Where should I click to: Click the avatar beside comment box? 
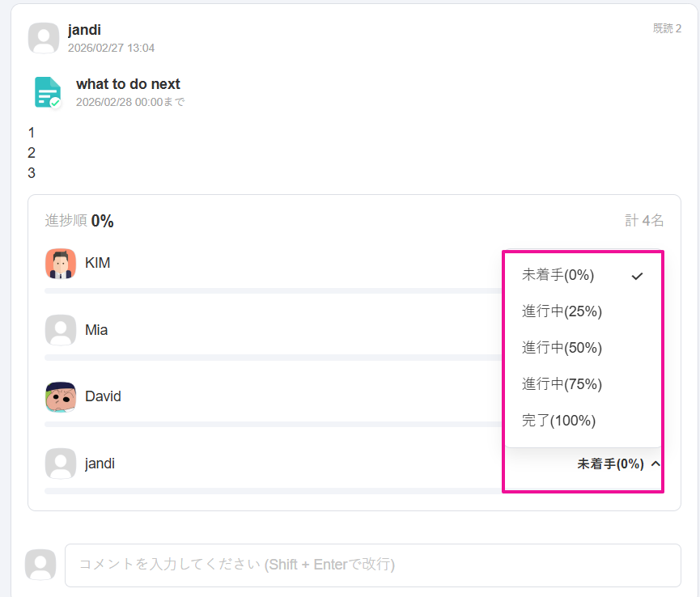pyautogui.click(x=40, y=565)
